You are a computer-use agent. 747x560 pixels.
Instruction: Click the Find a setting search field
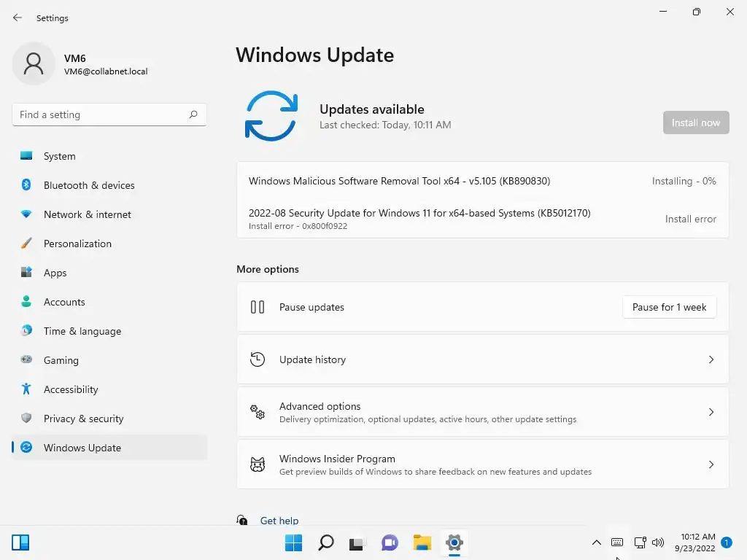tap(109, 114)
